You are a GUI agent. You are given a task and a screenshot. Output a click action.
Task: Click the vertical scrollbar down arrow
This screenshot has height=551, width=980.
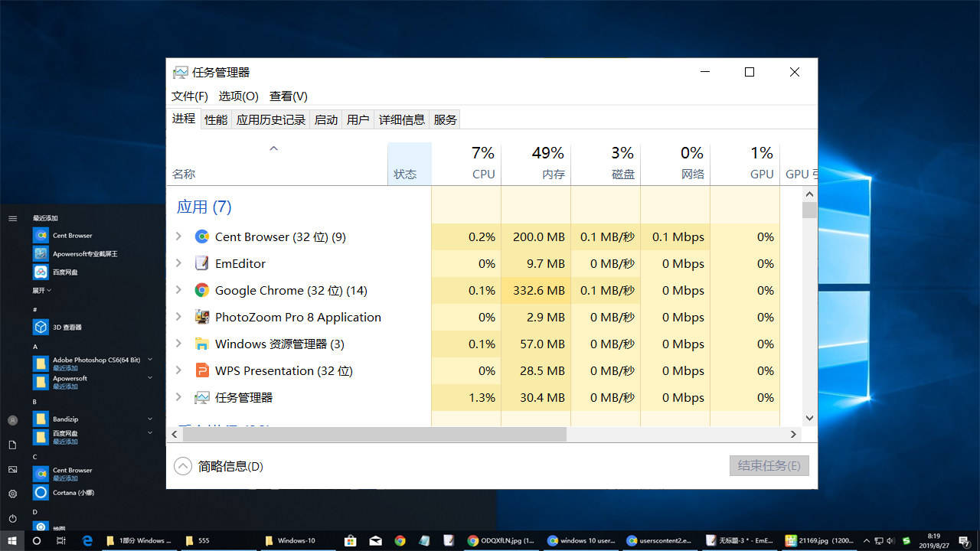pyautogui.click(x=809, y=417)
